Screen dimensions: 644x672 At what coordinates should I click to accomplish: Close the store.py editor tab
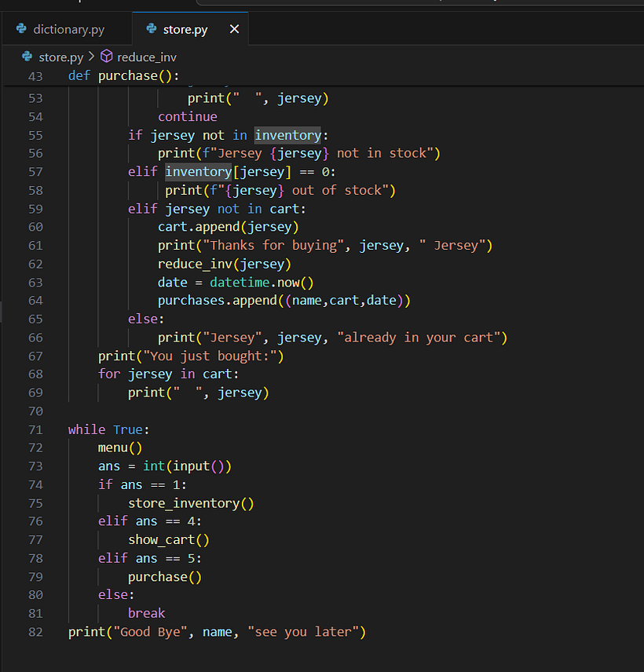[234, 29]
